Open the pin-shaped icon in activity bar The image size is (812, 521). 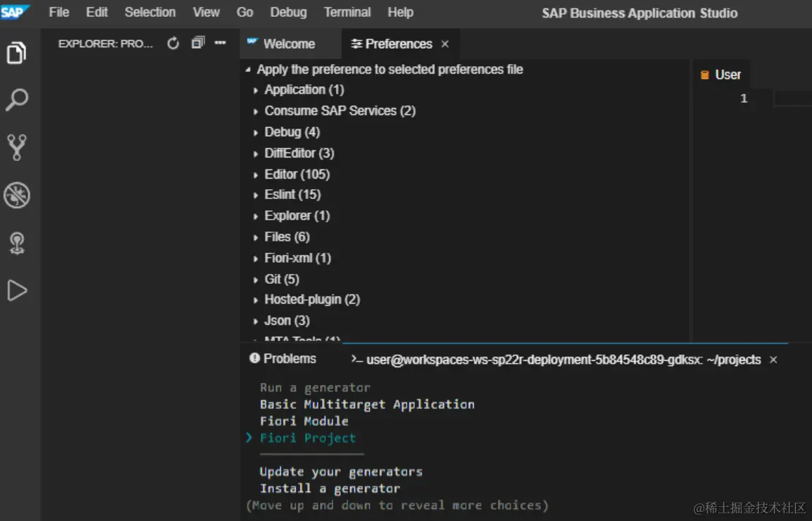[x=16, y=243]
